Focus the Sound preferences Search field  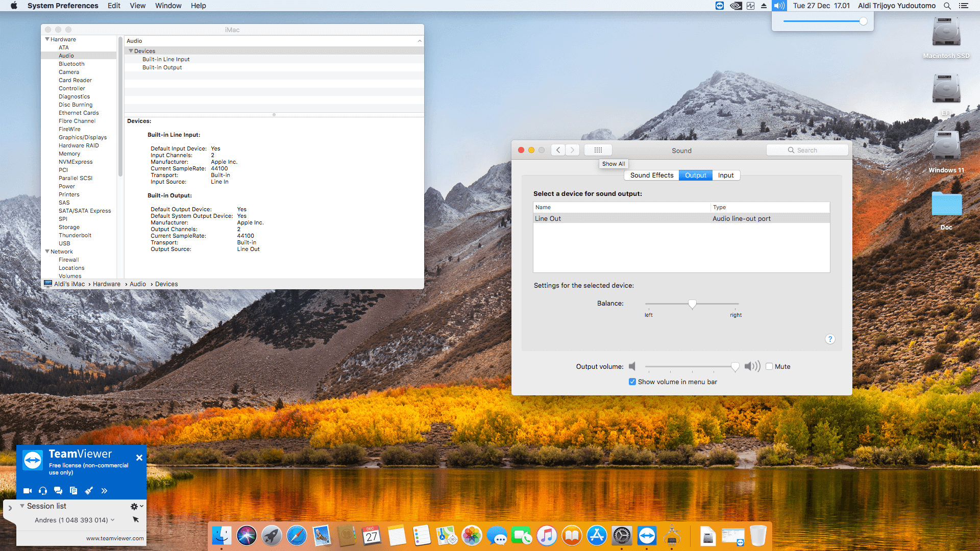[x=807, y=150]
